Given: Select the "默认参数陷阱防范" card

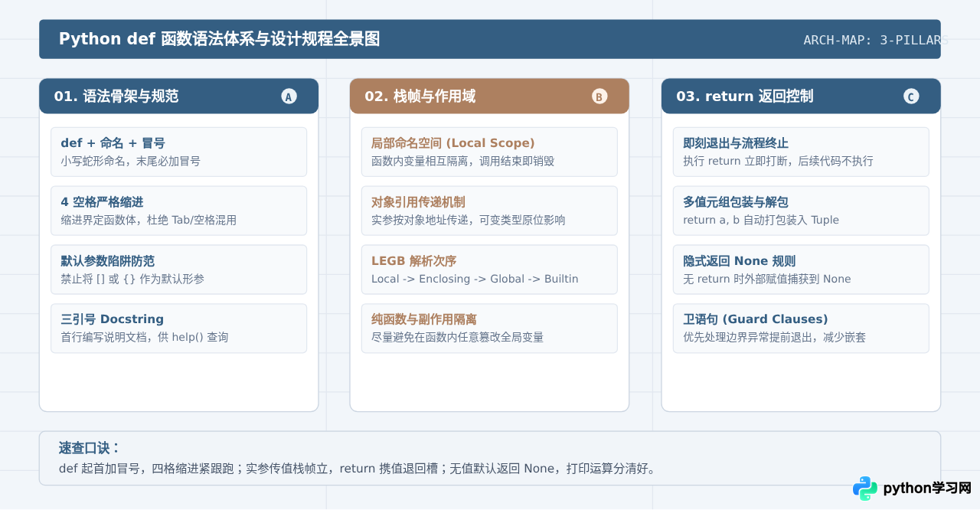Looking at the screenshot, I should click(178, 270).
